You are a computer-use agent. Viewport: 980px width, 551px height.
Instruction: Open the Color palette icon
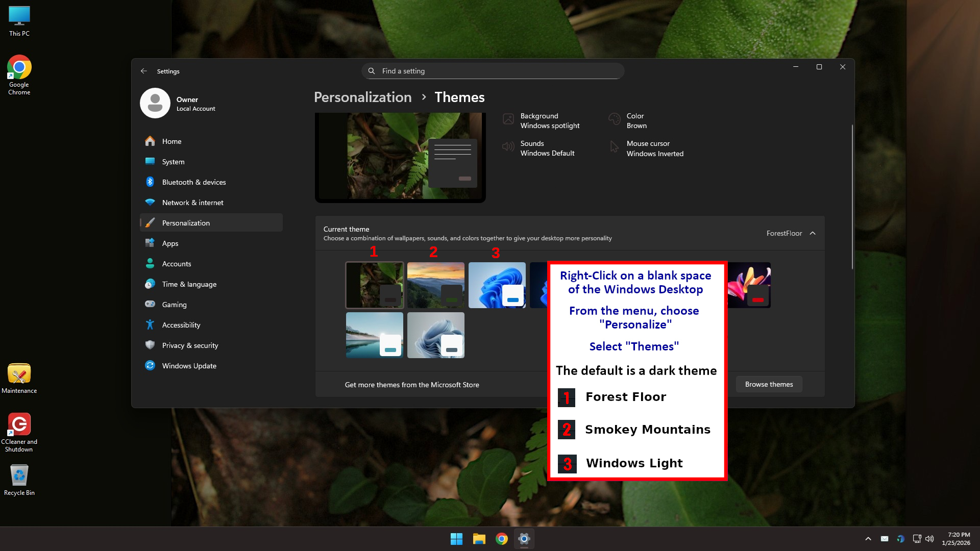coord(615,119)
